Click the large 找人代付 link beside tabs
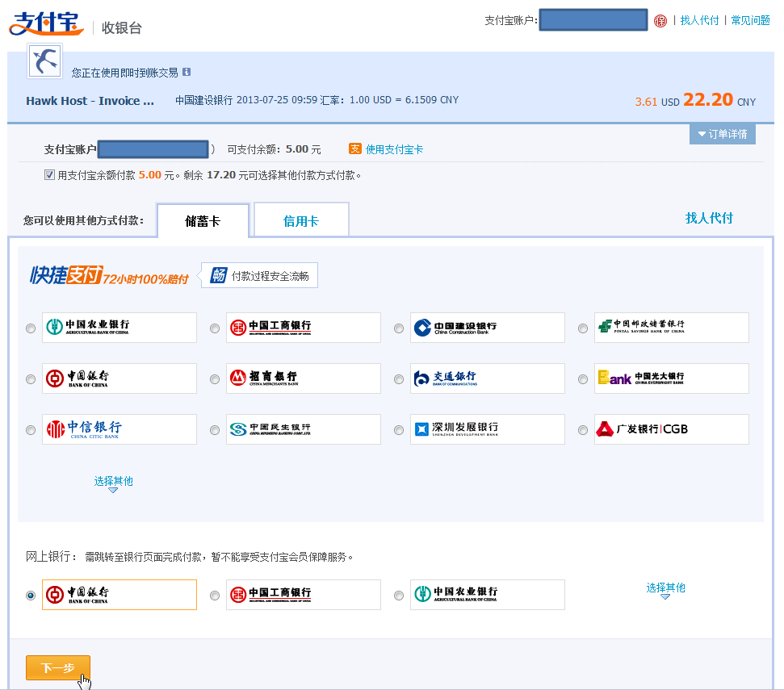Screen dimensions: 784x690 (709, 218)
